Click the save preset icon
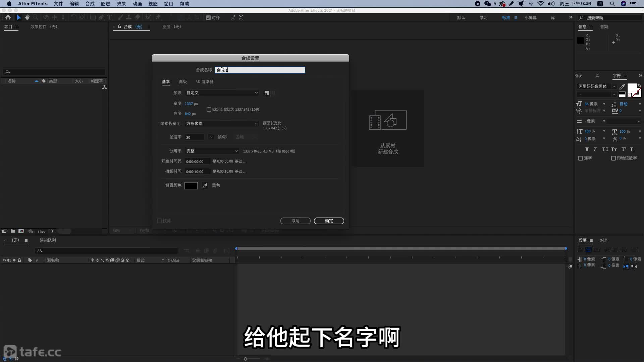644x362 pixels. [267, 93]
